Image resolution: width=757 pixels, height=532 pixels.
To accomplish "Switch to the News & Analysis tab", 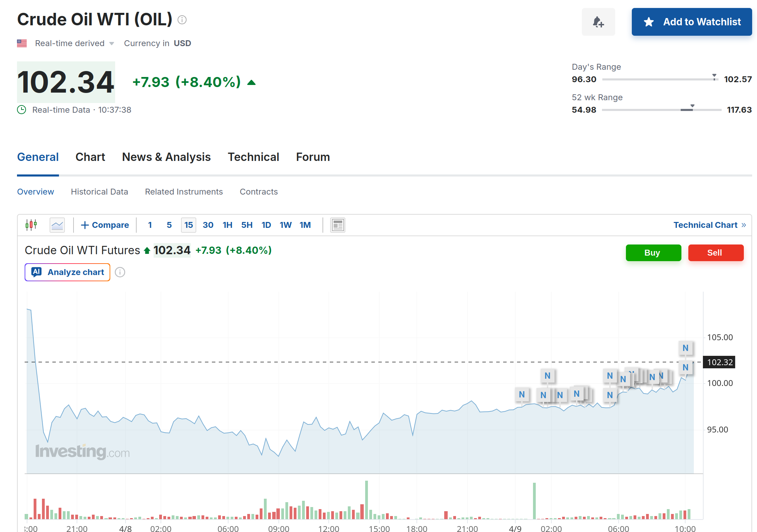I will 166,157.
